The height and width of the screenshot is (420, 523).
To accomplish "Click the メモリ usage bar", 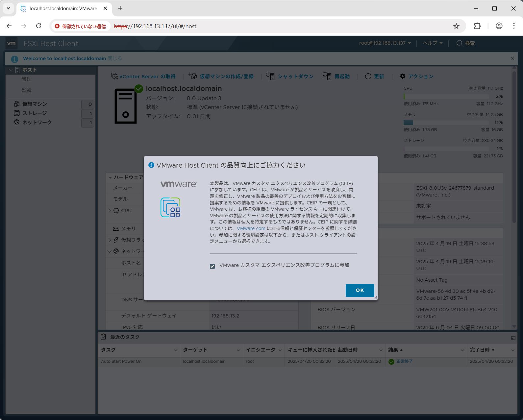I will click(446, 122).
